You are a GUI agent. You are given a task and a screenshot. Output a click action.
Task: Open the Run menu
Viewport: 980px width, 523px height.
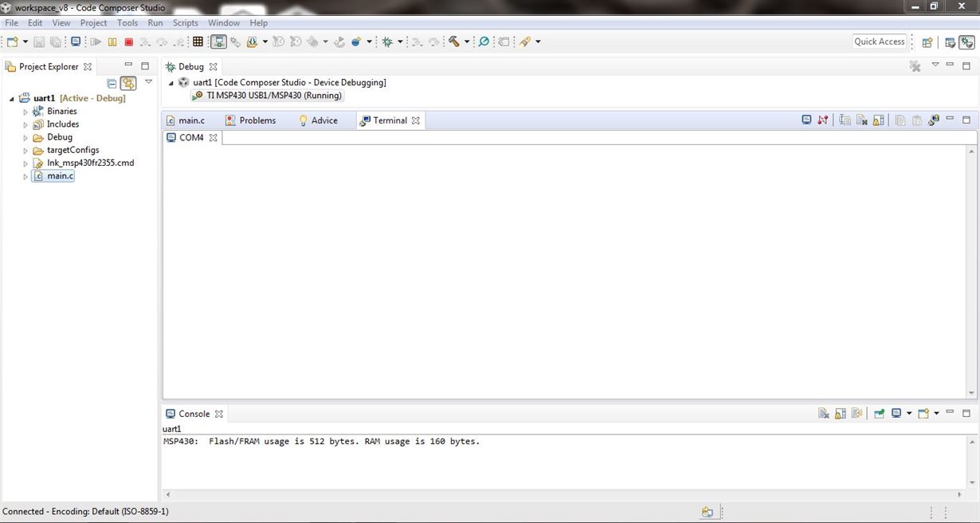pos(155,22)
